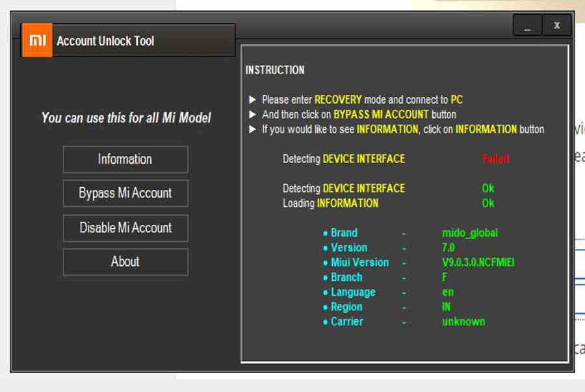
Task: Click the Account Unlock Tool title text
Action: (105, 41)
